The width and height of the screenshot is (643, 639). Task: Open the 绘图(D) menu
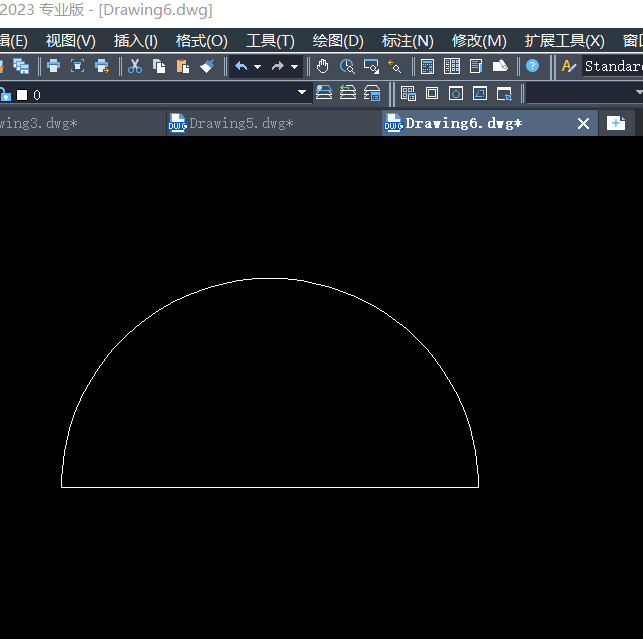(x=338, y=41)
